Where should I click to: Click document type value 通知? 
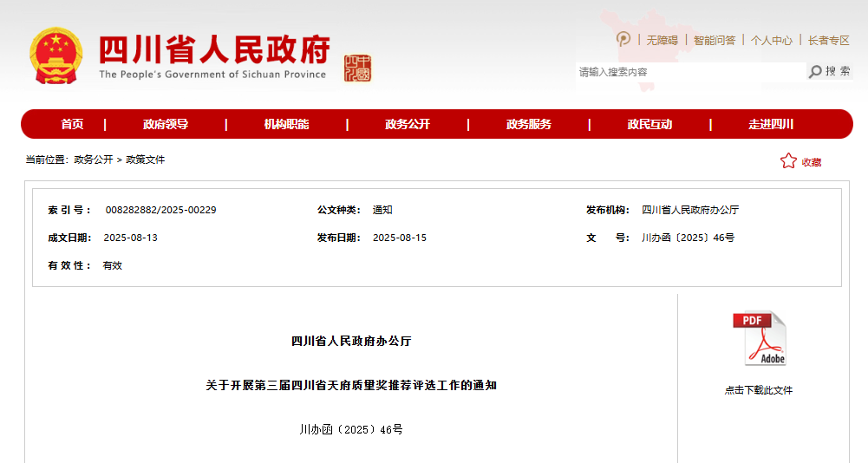click(382, 210)
